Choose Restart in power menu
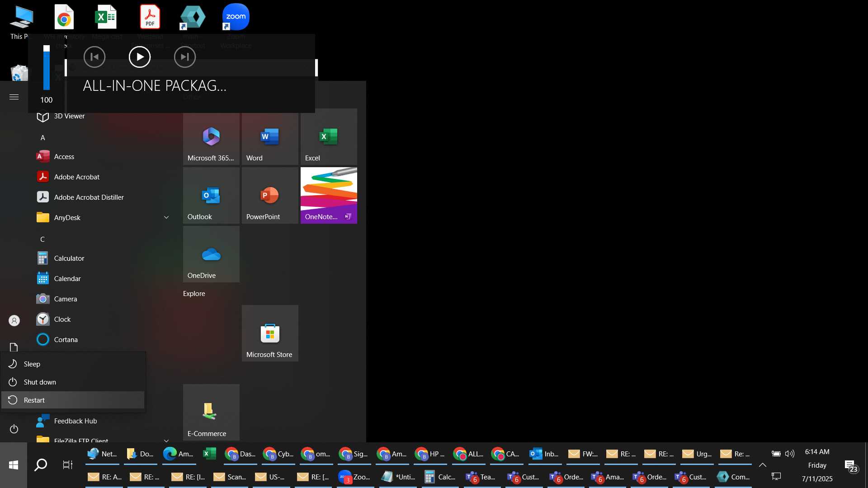Viewport: 868px width, 488px height. [x=73, y=400]
